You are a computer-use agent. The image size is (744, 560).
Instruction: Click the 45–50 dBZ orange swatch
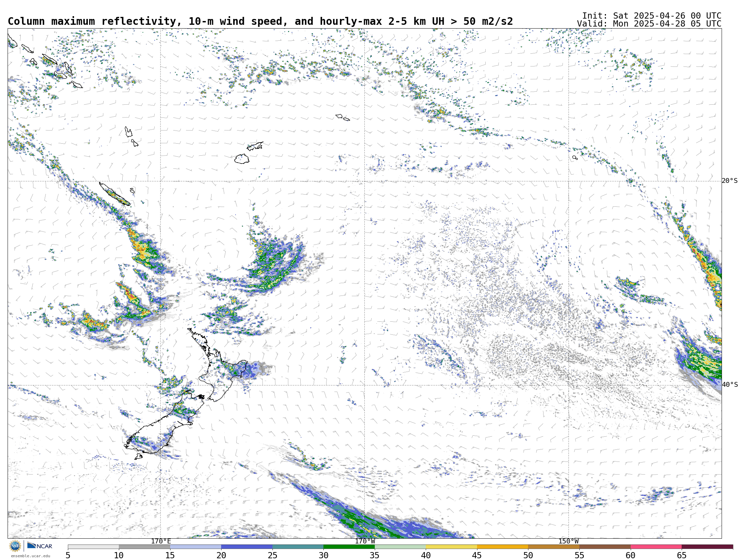tap(503, 547)
